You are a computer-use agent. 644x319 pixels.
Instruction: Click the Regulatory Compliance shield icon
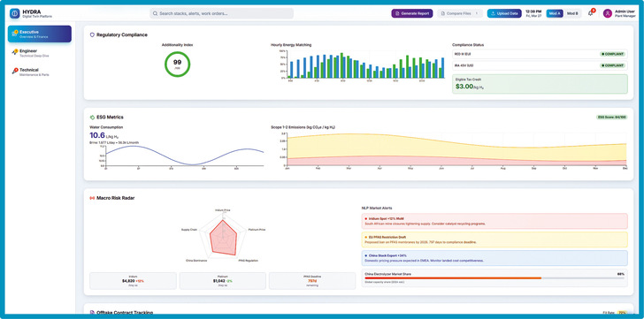(x=92, y=34)
